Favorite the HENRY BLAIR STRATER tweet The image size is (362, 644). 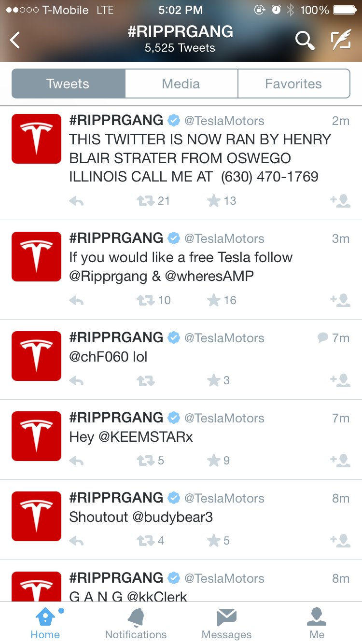214,201
